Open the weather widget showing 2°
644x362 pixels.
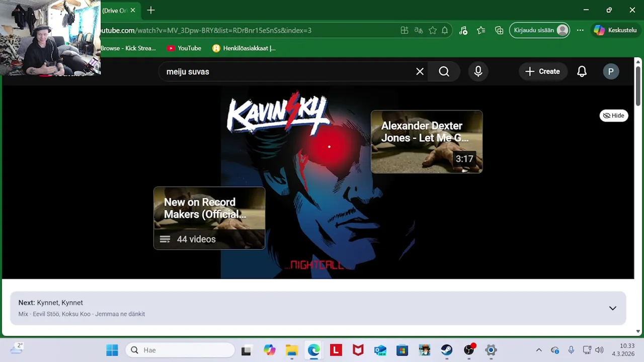17,348
